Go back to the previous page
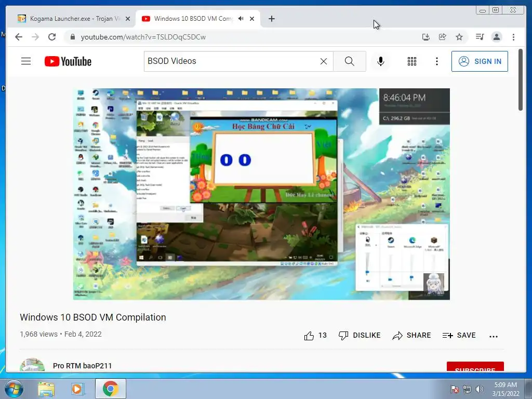This screenshot has width=532, height=399. (19, 37)
